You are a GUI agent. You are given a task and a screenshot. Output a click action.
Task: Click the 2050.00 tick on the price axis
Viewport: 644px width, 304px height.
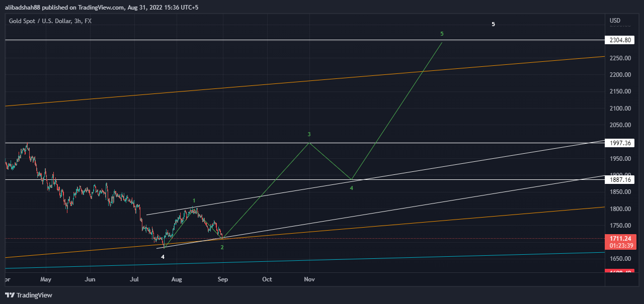(620, 125)
